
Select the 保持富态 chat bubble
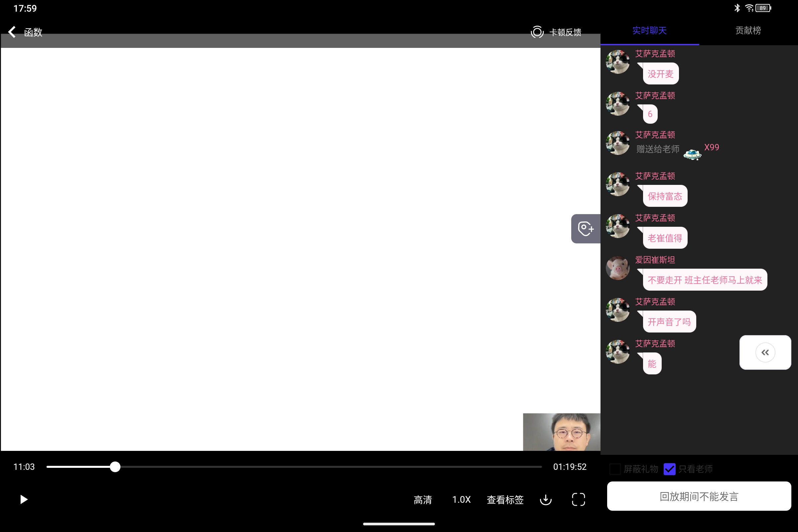tap(665, 196)
